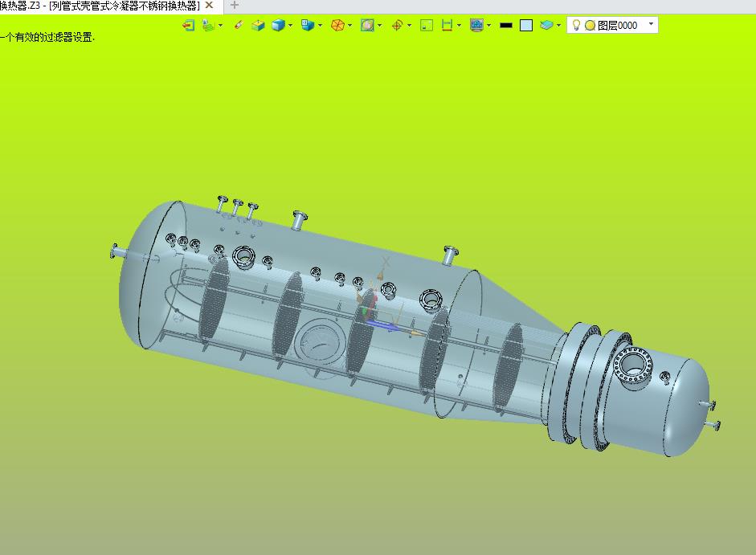756x555 pixels.
Task: Click the red bracket dimension icon
Action: pos(447,25)
